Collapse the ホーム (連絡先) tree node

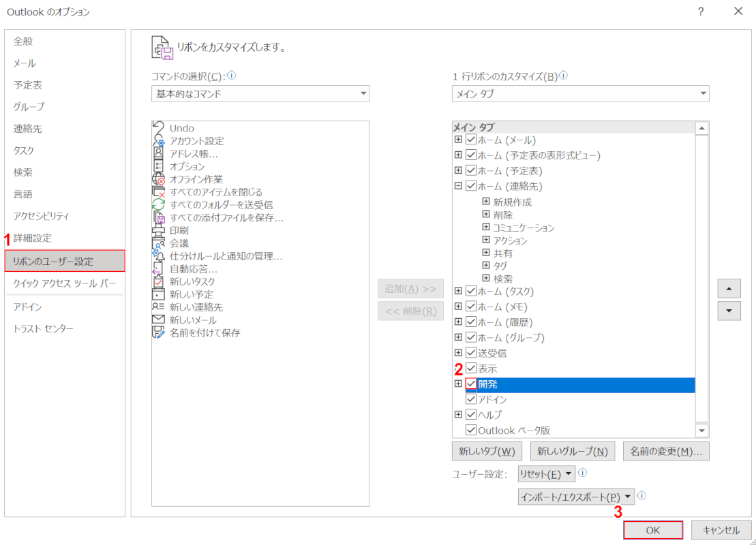(x=458, y=185)
